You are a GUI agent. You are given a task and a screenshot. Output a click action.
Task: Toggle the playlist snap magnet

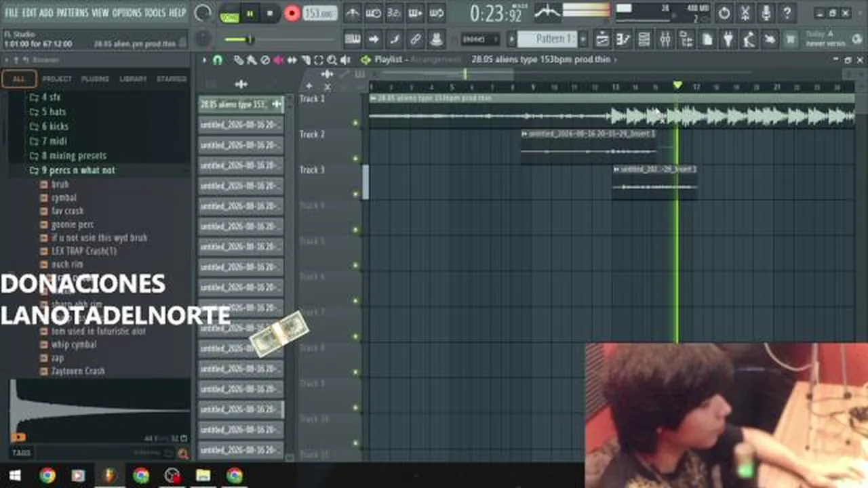click(218, 60)
